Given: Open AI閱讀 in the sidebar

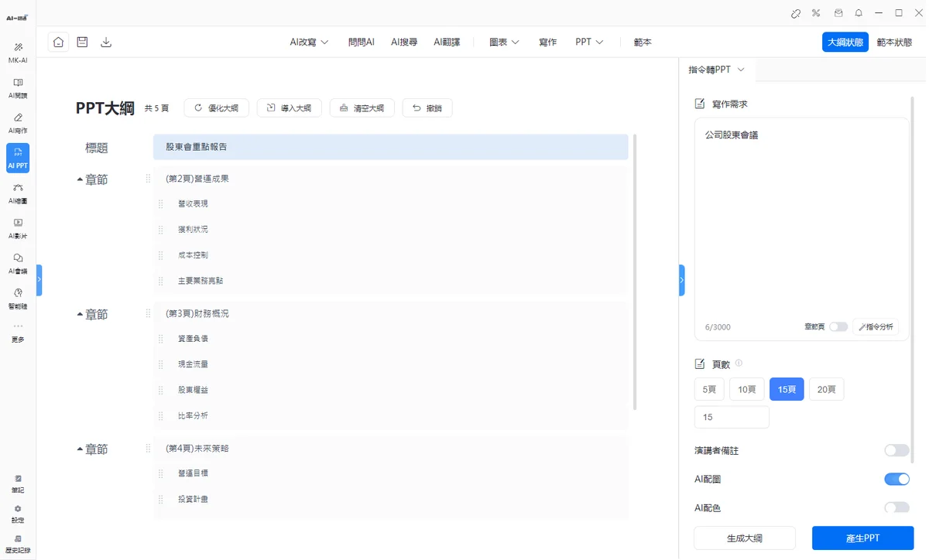Looking at the screenshot, I should pos(18,87).
